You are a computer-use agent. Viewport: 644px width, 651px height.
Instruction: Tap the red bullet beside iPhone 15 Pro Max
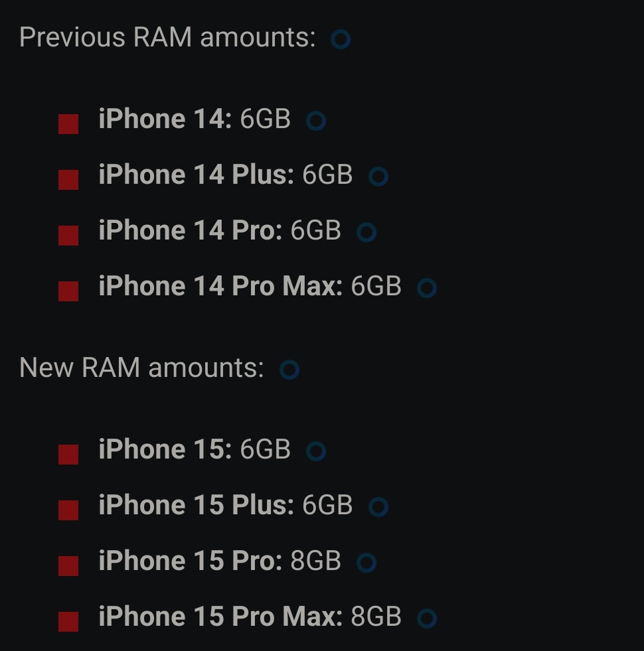click(x=68, y=622)
